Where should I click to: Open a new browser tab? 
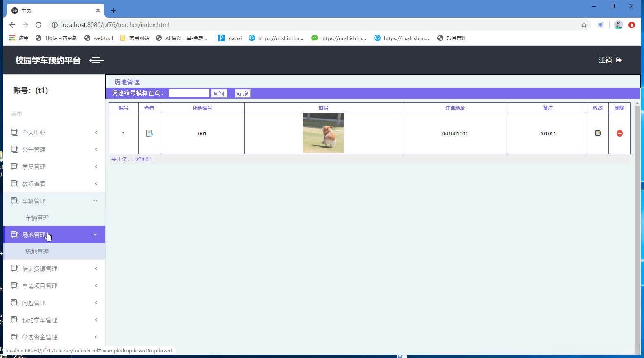(113, 11)
